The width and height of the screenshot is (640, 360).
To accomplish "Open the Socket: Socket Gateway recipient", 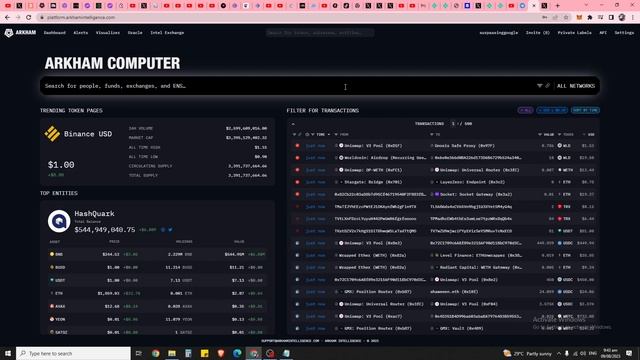I will pyautogui.click(x=476, y=194).
